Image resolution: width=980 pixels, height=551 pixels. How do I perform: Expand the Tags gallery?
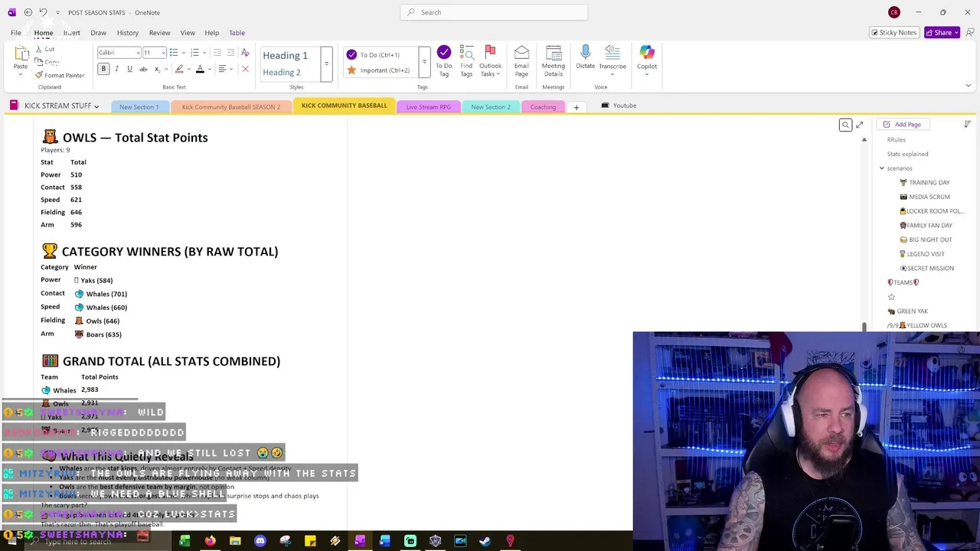424,63
